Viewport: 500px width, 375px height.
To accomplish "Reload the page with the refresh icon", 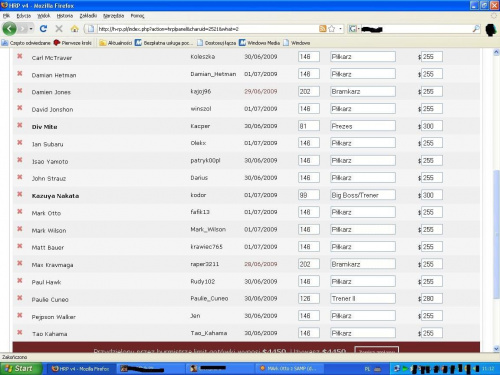I will 43,29.
